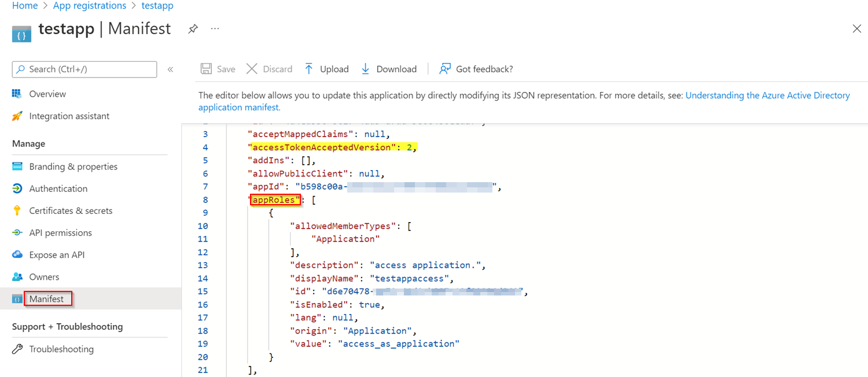Click the Certificates & secrets key icon
Image resolution: width=868 pixels, height=377 pixels.
(17, 210)
